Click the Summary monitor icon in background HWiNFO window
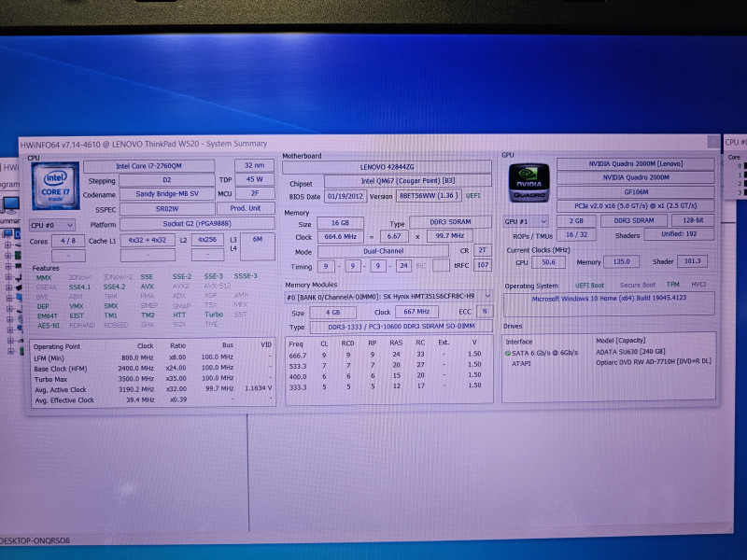 point(10,205)
